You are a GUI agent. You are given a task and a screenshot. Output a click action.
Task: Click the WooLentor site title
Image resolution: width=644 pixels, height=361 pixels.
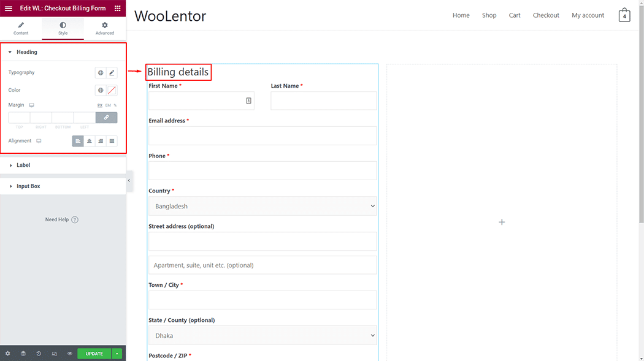point(170,16)
